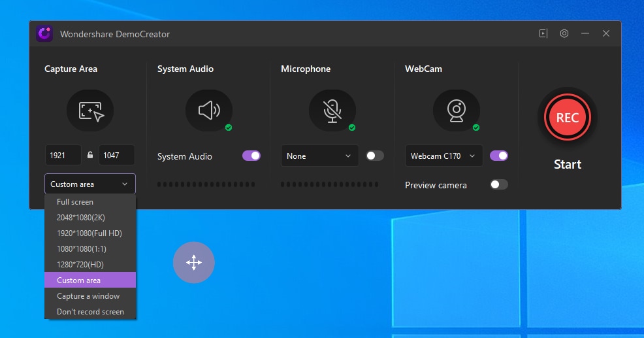This screenshot has width=644, height=338.
Task: Click the System Audio speaker icon
Action: (x=209, y=110)
